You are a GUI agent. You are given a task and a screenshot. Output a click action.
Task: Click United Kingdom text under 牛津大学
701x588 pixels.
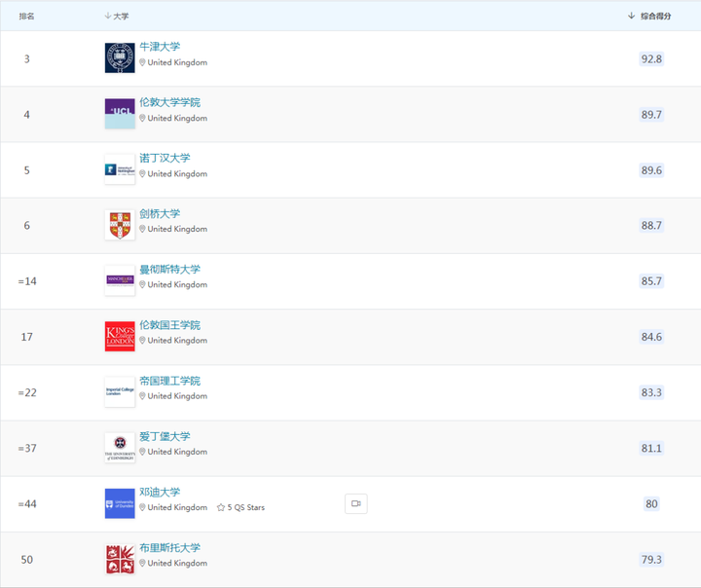pos(177,62)
